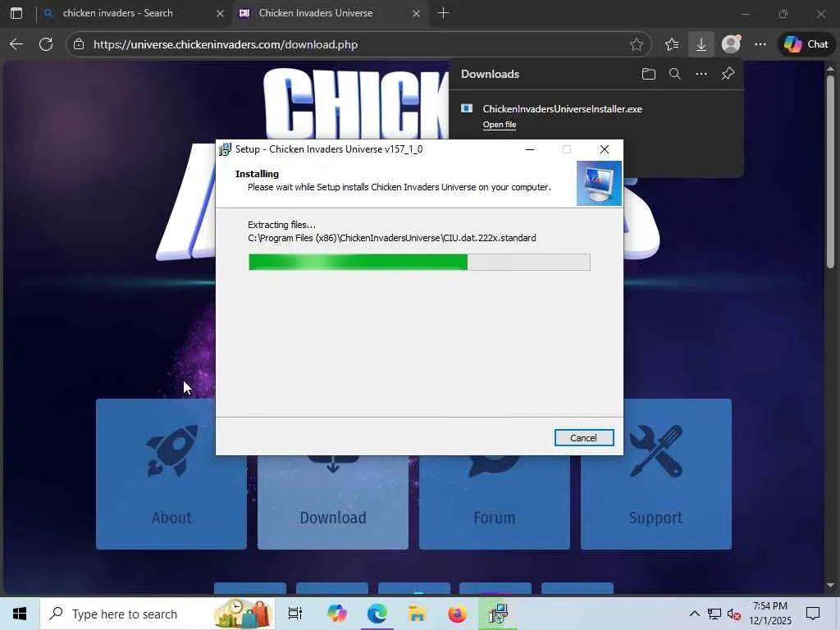
Task: Open Copilot Chat button
Action: tap(806, 44)
